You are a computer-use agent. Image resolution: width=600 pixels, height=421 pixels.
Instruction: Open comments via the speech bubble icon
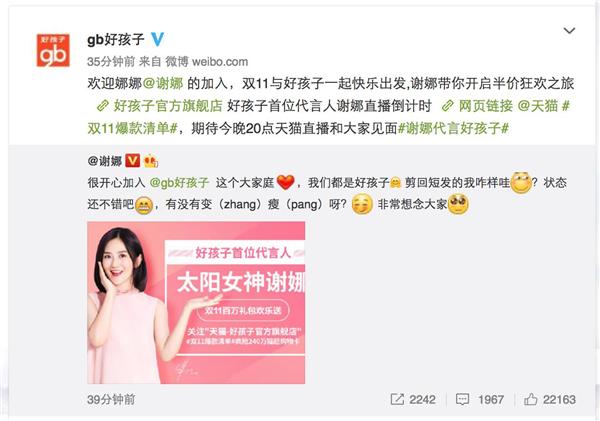tap(462, 399)
